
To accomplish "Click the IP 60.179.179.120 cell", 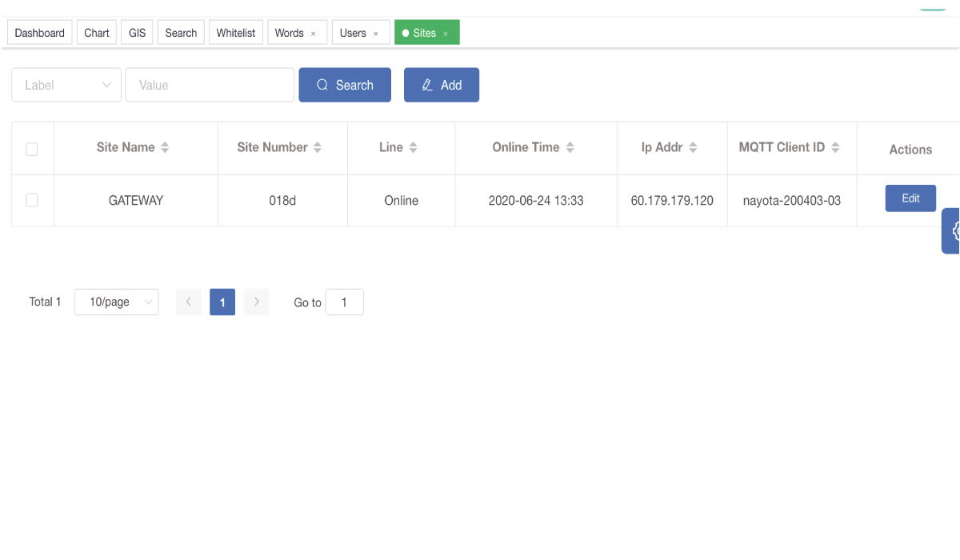I will click(x=672, y=201).
